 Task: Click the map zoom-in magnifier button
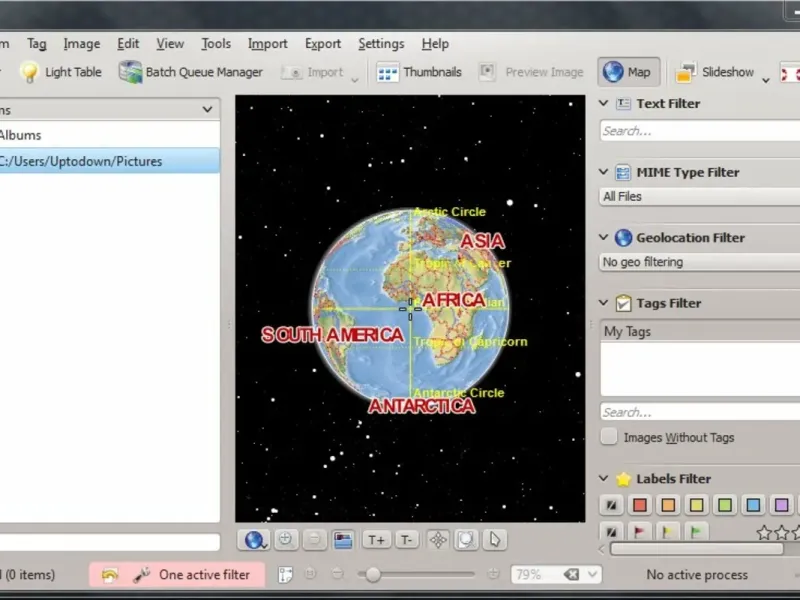tap(286, 539)
